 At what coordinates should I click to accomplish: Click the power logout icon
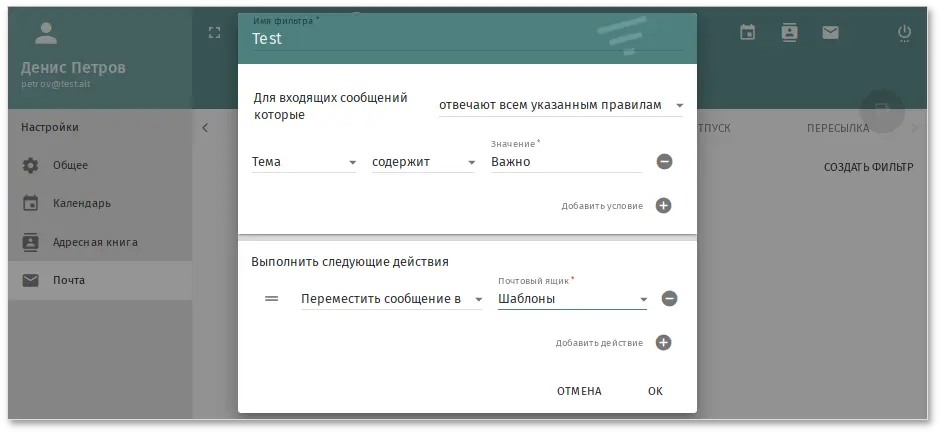[904, 33]
